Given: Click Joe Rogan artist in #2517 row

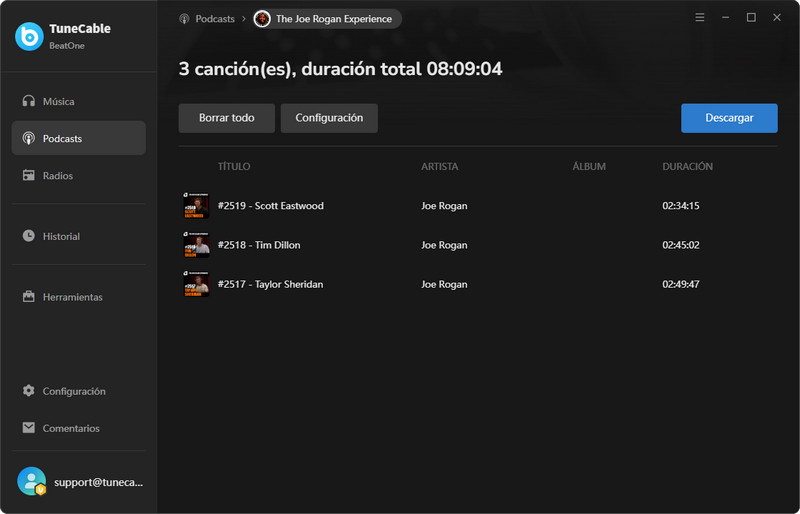Looking at the screenshot, I should tap(444, 284).
